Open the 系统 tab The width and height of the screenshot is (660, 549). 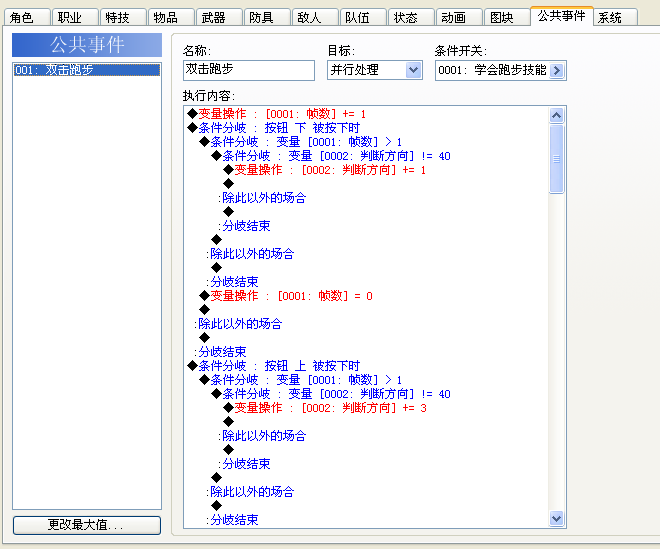coord(615,17)
